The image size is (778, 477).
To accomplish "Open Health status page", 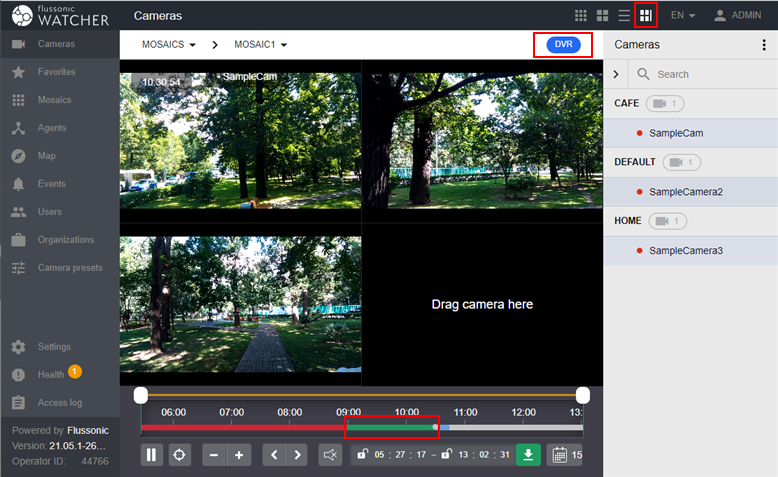I will point(60,375).
